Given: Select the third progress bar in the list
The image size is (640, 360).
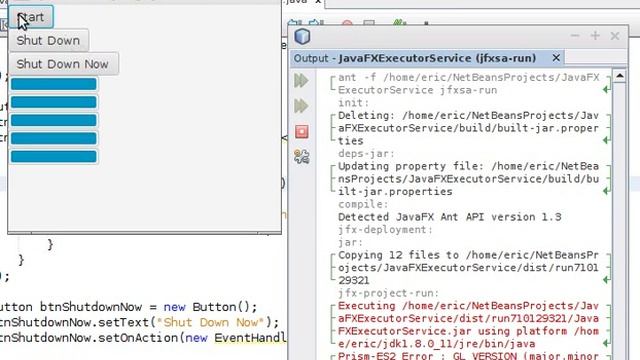Looking at the screenshot, I should click(x=54, y=120).
